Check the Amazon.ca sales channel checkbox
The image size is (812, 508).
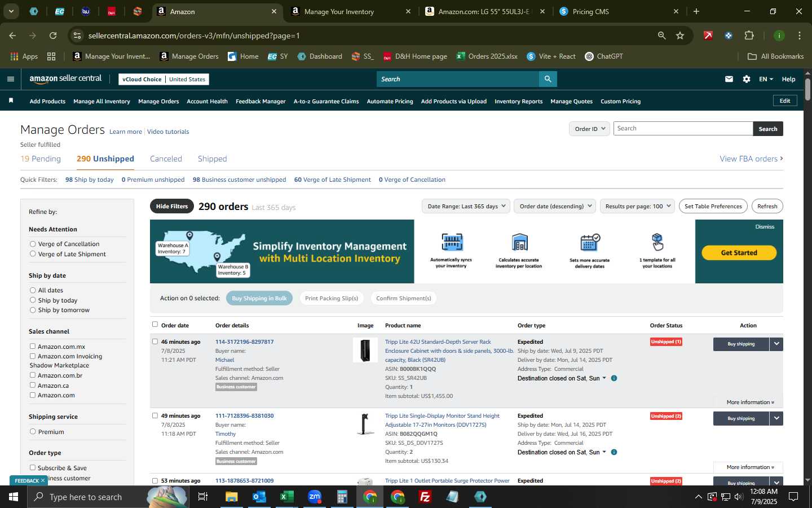point(33,385)
